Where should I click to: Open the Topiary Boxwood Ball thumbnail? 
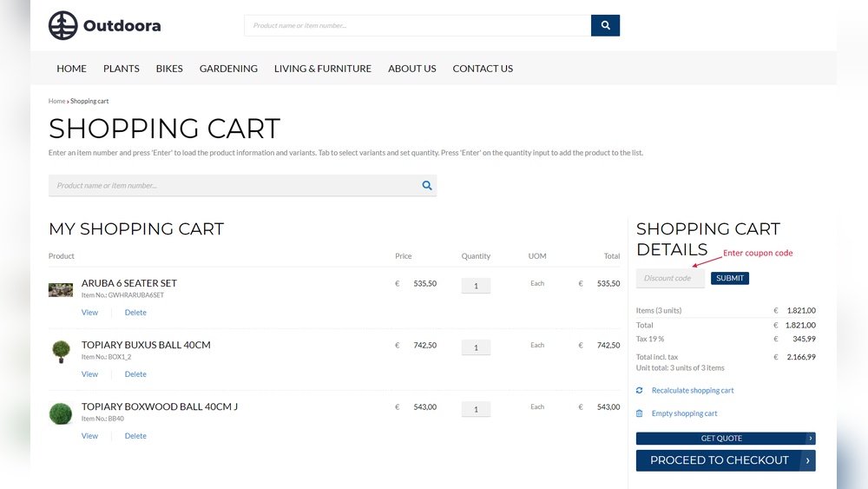(x=61, y=413)
